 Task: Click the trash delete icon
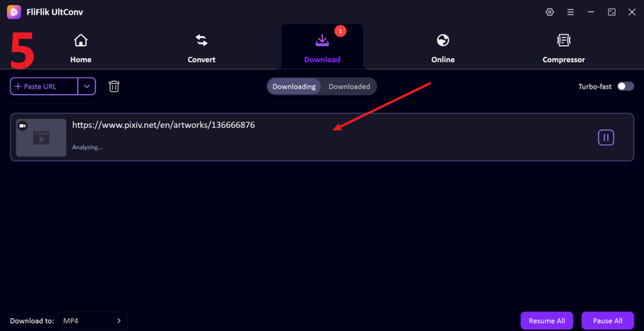coord(114,86)
